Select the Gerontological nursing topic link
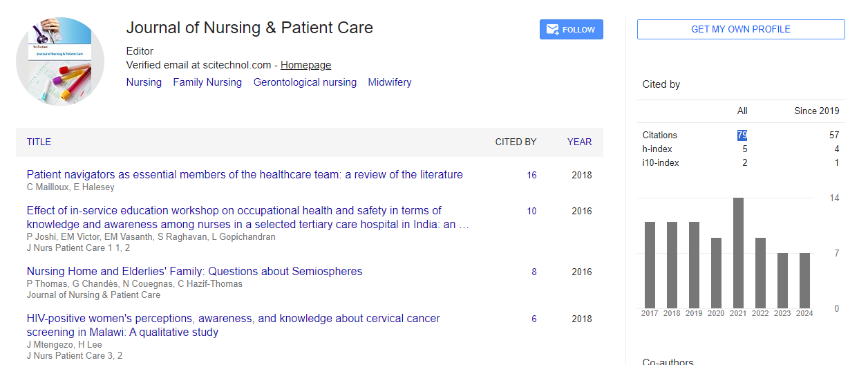Image resolution: width=868 pixels, height=365 pixels. (305, 82)
